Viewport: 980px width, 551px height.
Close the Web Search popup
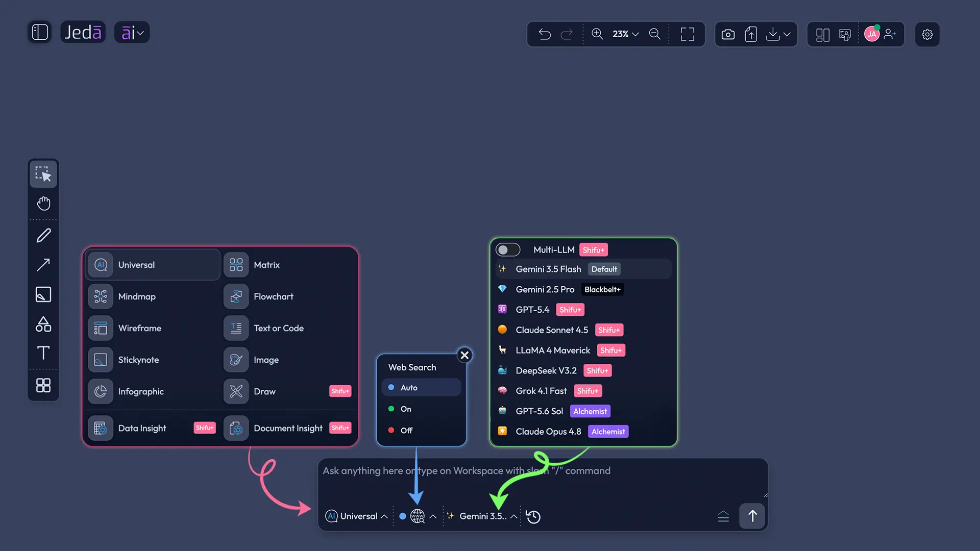[x=464, y=355]
